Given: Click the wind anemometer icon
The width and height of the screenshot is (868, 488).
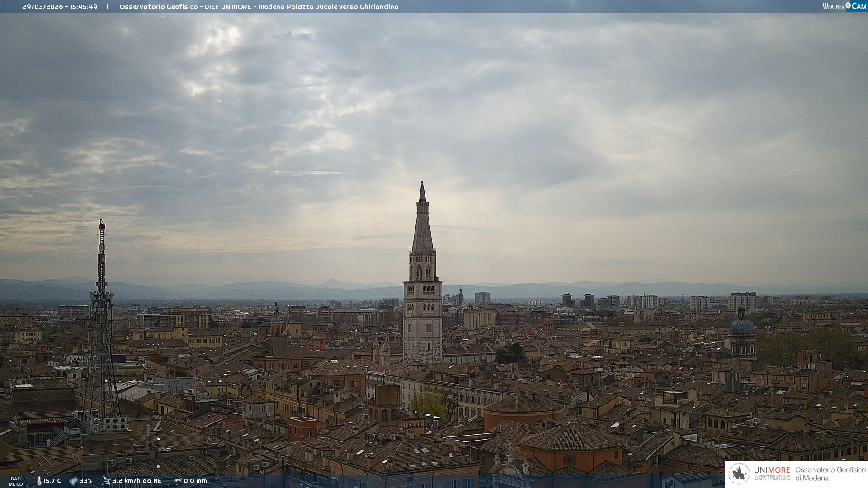Looking at the screenshot, I should pos(106,481).
